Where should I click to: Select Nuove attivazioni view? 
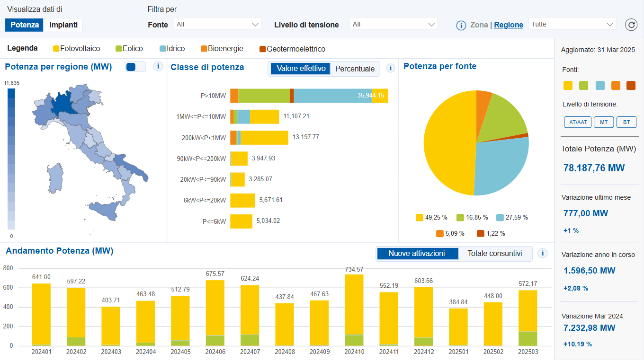coord(417,253)
